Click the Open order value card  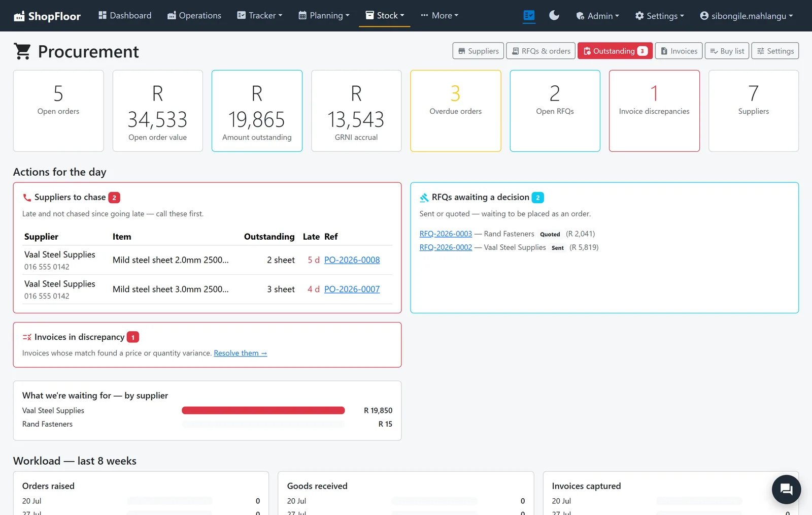[x=158, y=111]
